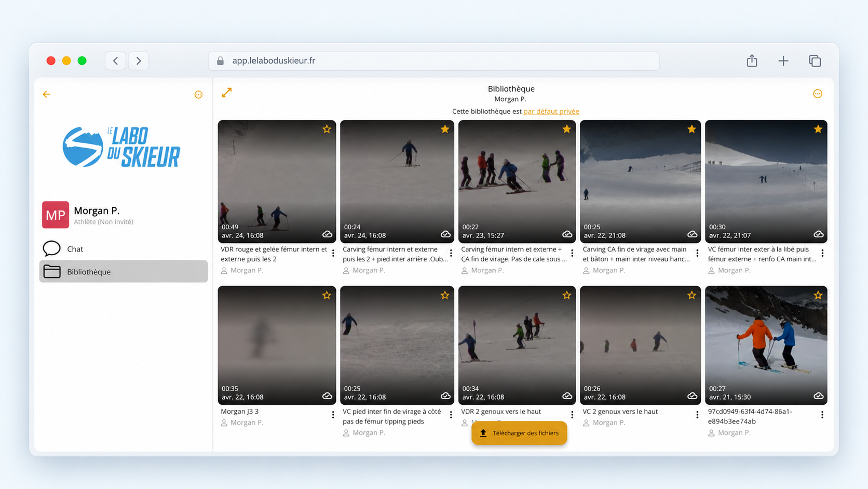Open the 00:34 VDR 2 genoux video thumbnail
Screen dimensions: 868x489
tap(517, 345)
